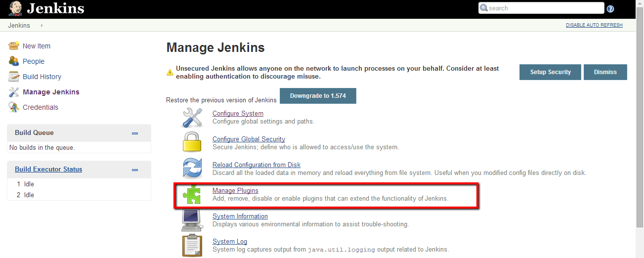Click the Jenkins header title text
The height and width of the screenshot is (258, 644).
click(55, 8)
